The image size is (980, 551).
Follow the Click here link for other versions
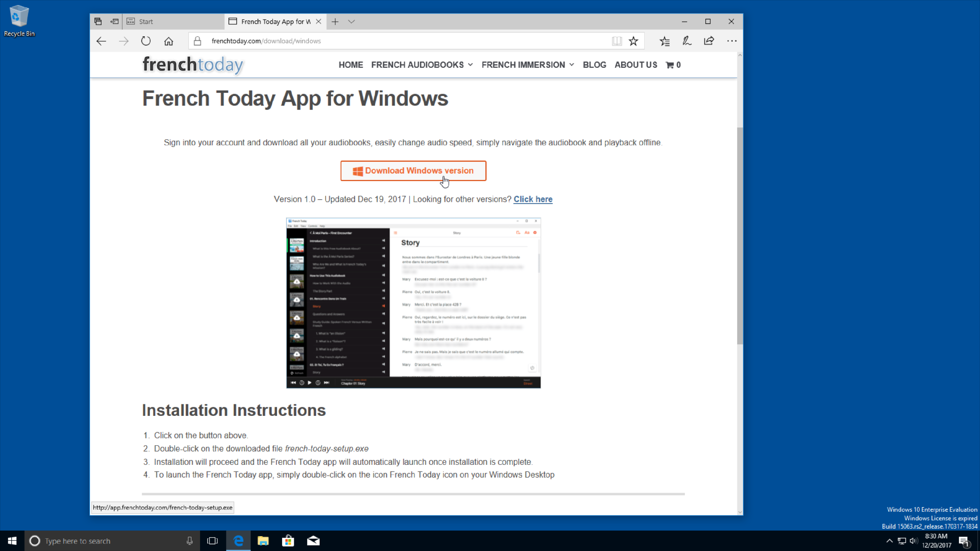(532, 199)
